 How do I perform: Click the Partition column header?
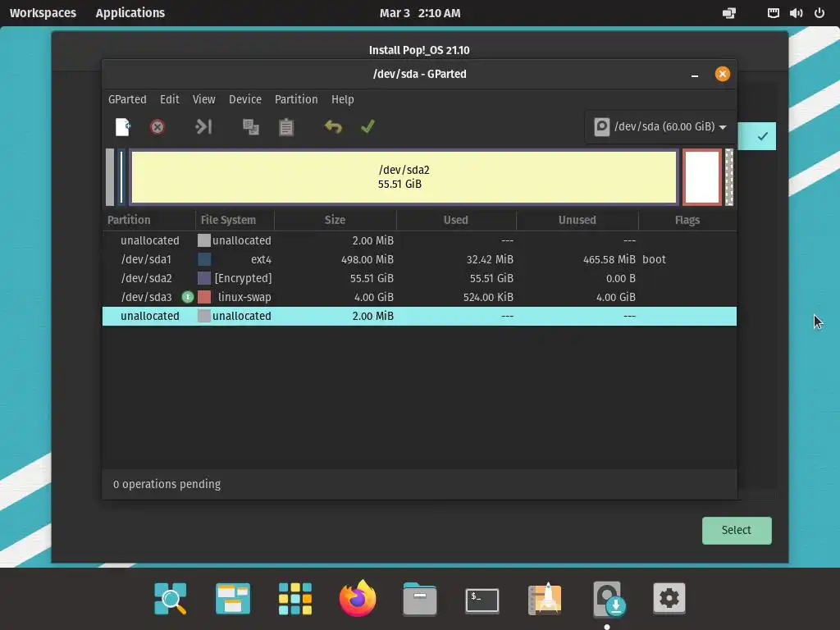click(x=148, y=220)
